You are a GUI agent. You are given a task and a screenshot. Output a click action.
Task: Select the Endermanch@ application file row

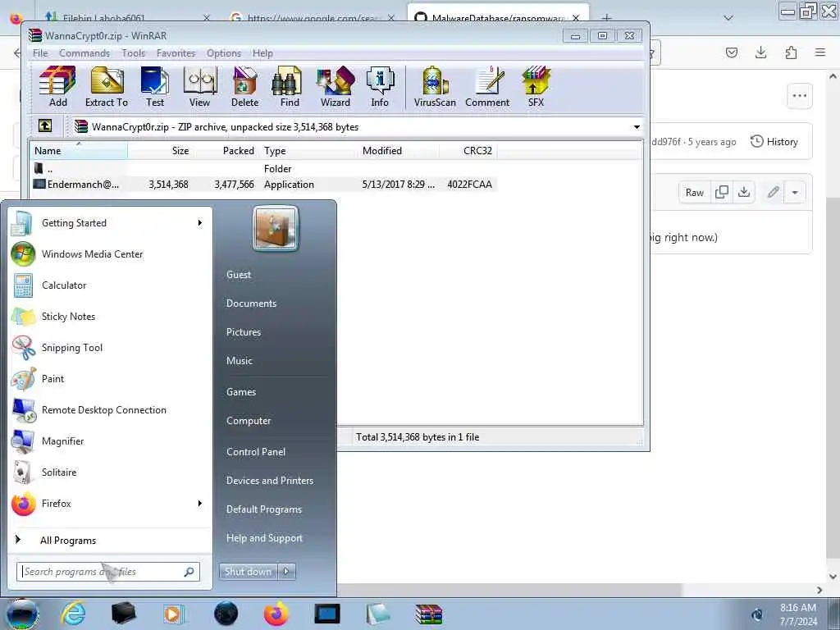[x=263, y=185]
